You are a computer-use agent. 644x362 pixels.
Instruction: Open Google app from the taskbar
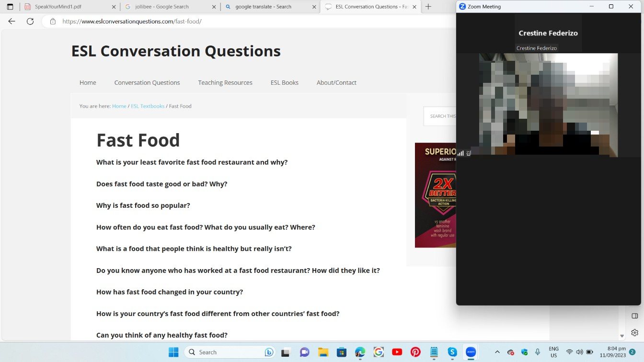point(379,352)
